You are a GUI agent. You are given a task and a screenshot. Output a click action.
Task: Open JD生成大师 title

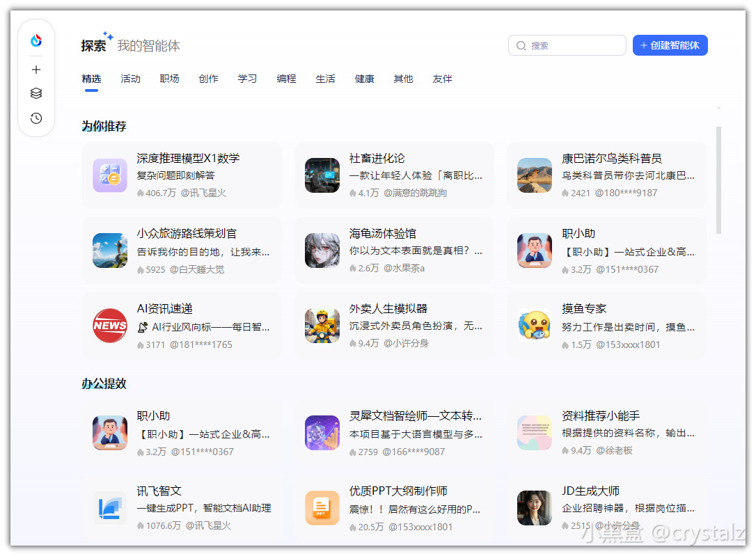tap(590, 491)
